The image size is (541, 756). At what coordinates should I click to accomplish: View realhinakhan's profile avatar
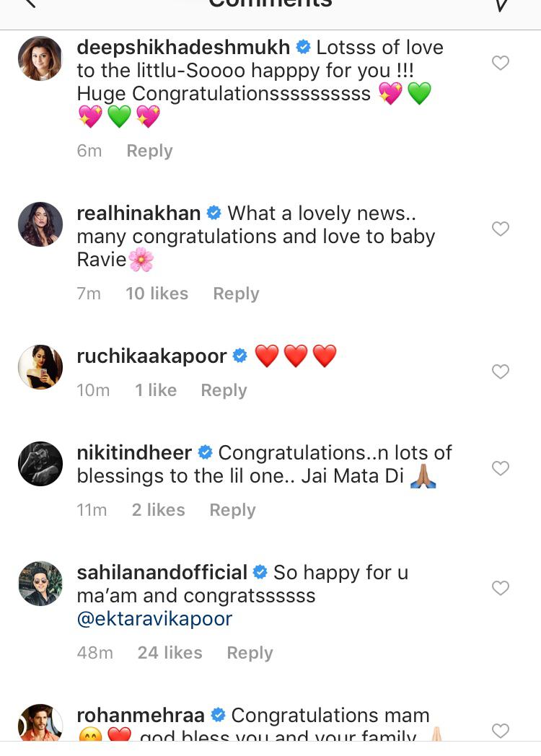[40, 224]
